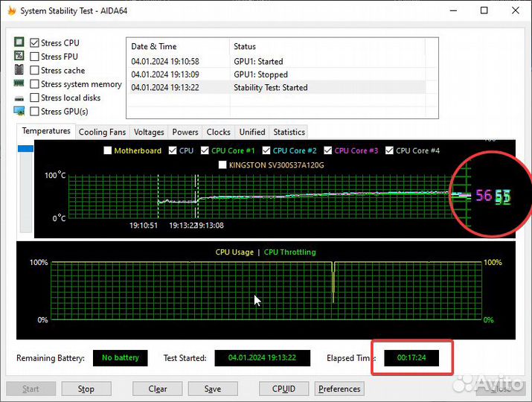Open the Voltages tab
This screenshot has width=532, height=402.
pyautogui.click(x=149, y=132)
